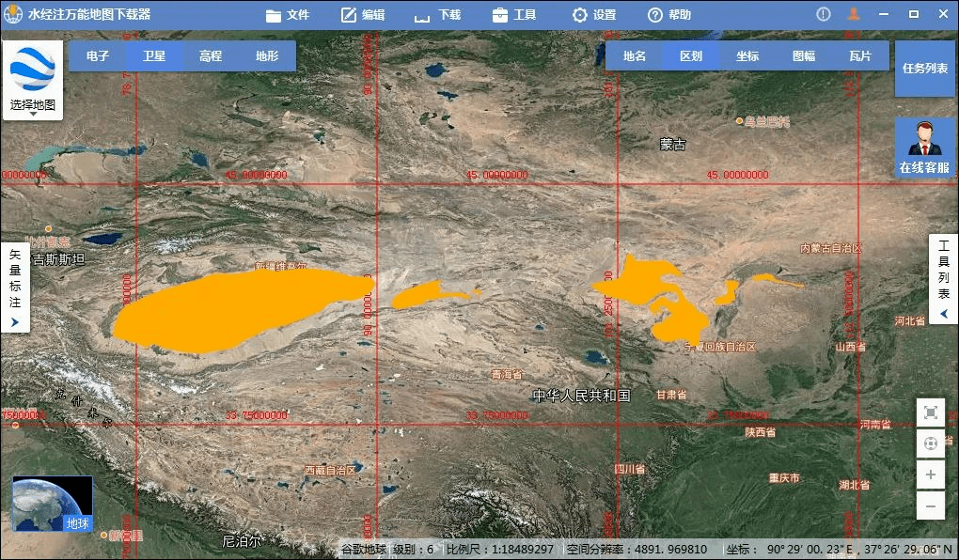The image size is (959, 560).
Task: Click the 选择地图 globe logo icon
Action: point(33,70)
